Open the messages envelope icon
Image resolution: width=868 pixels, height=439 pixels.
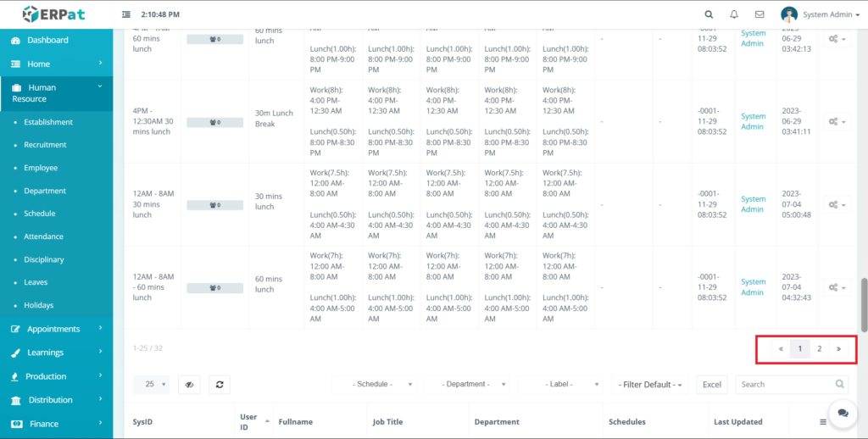(x=759, y=14)
